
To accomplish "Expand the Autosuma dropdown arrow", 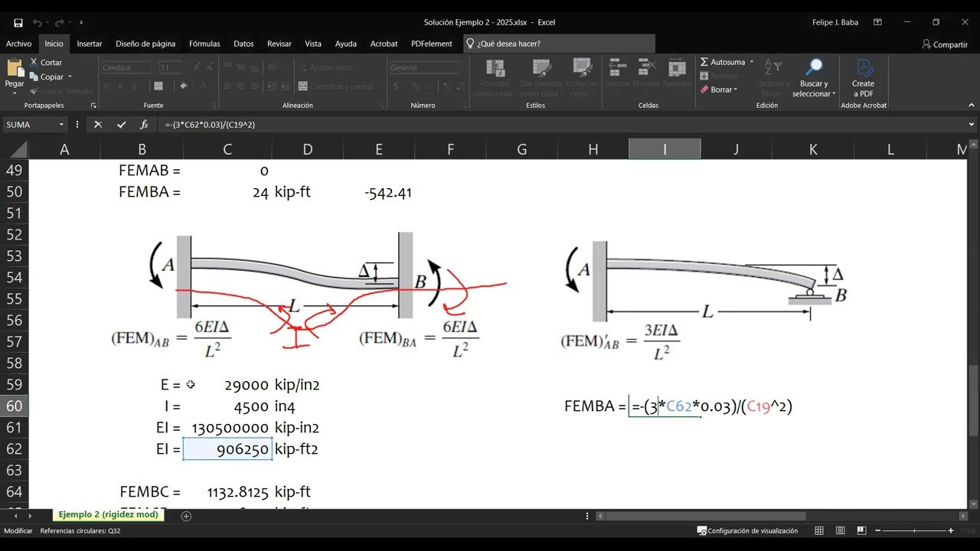I will [752, 62].
